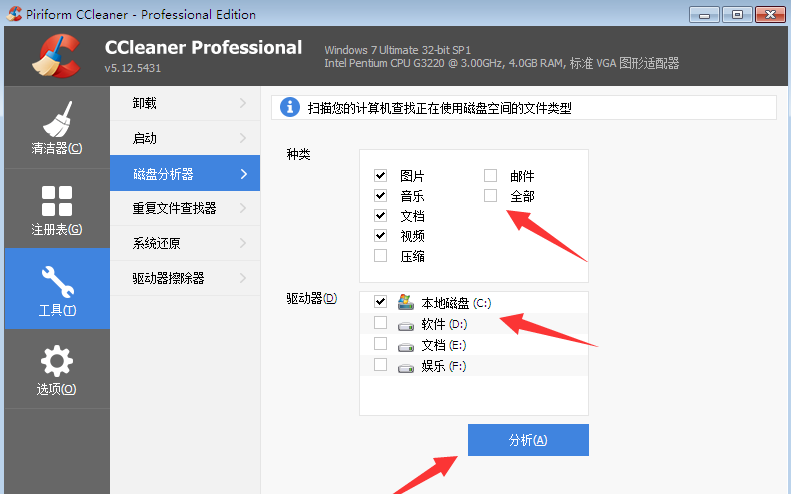Click the v5.12.5431 version text
The image size is (791, 494).
click(133, 68)
